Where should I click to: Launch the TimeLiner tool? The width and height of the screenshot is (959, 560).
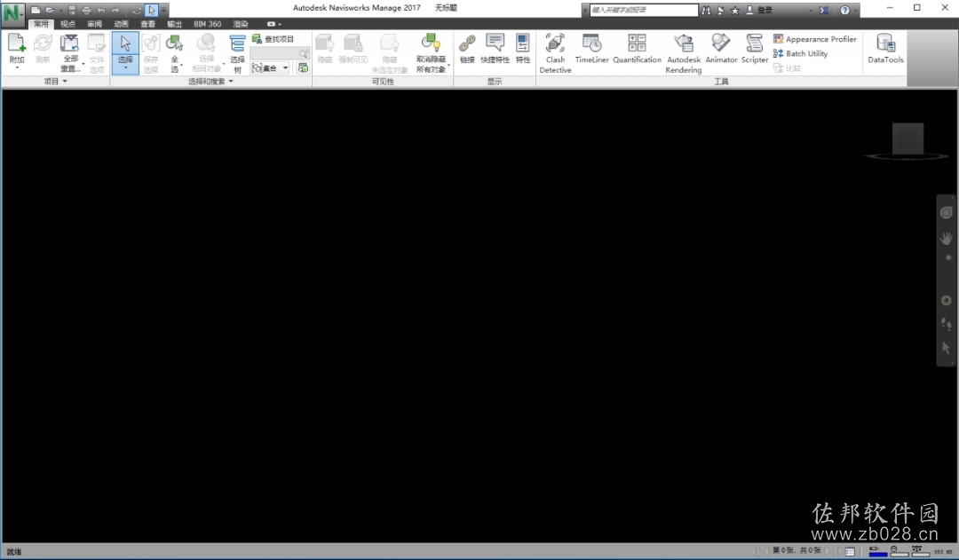click(591, 49)
